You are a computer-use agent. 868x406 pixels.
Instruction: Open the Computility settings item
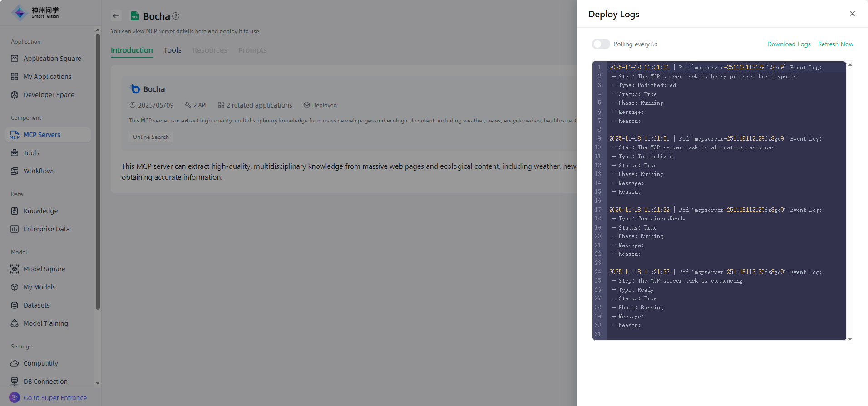click(x=40, y=363)
